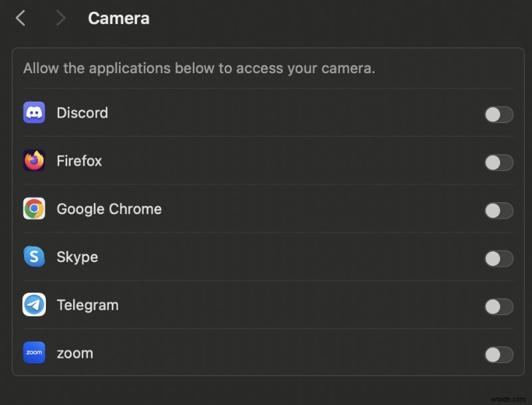Click the 'Allow the applications below' description
The image size is (532, 405).
199,68
